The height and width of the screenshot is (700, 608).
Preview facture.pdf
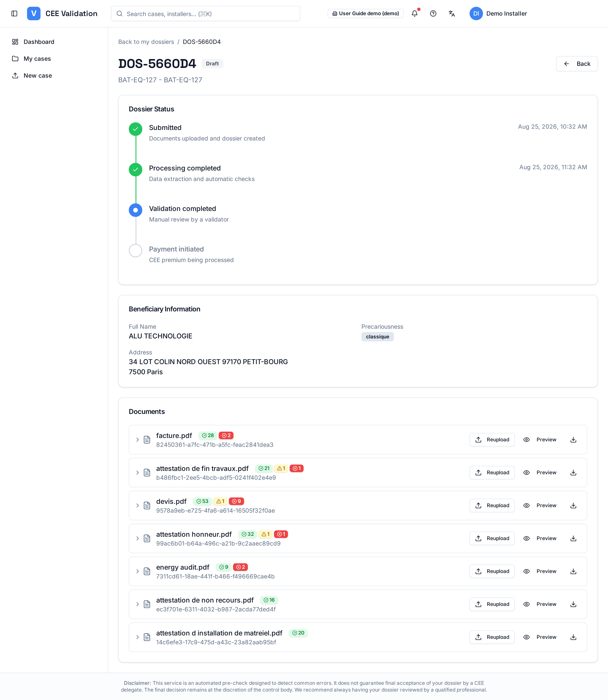coord(540,440)
